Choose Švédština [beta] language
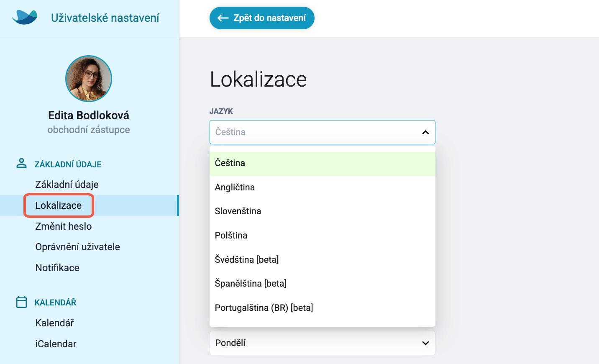 (x=322, y=259)
